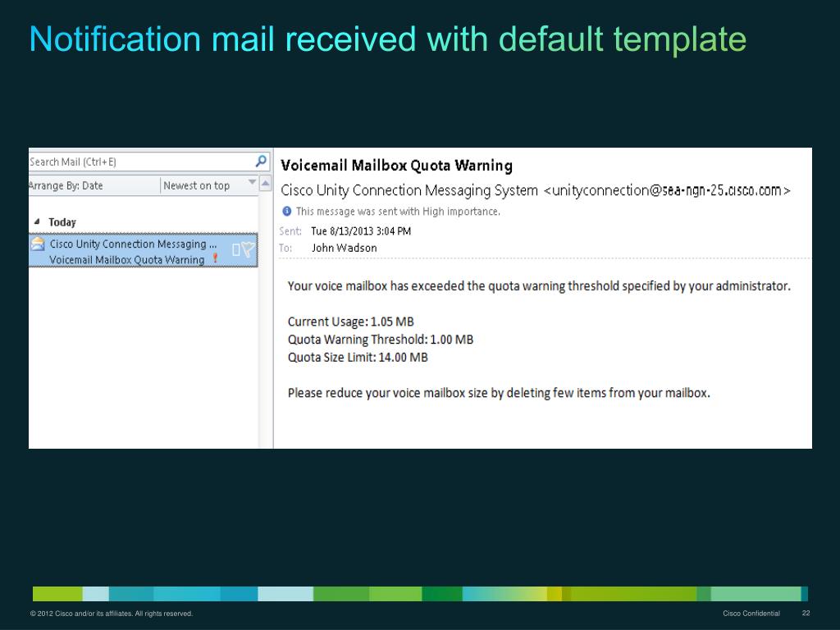This screenshot has height=630, width=840.
Task: Click the Quota Size Limit: 14.00 MB line
Action: coord(358,358)
